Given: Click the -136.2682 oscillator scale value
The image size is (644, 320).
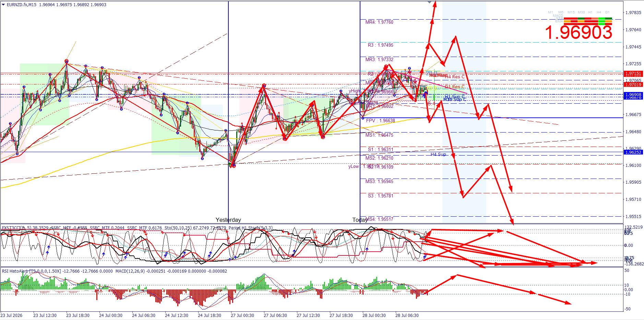Looking at the screenshot, I should click(634, 264).
